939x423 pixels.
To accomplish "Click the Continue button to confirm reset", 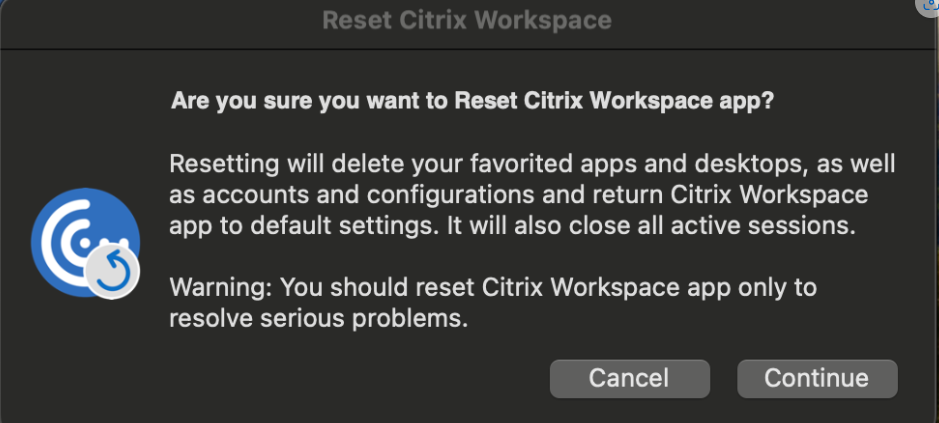I will (817, 378).
